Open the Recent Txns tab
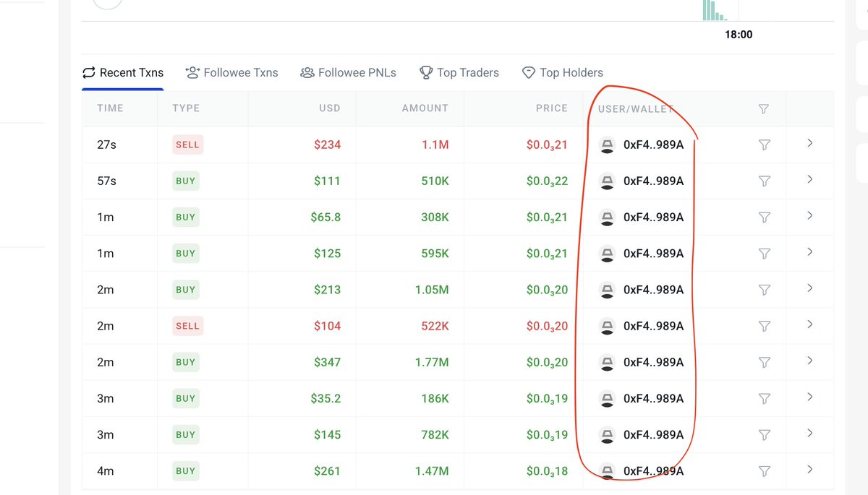Image resolution: width=868 pixels, height=495 pixels. click(123, 72)
